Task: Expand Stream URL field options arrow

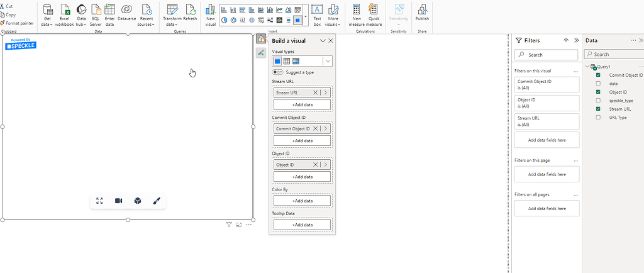Action: pos(326,92)
